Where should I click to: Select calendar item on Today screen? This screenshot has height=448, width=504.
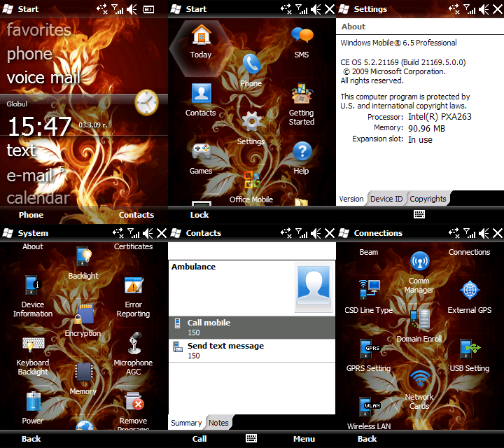[x=38, y=197]
